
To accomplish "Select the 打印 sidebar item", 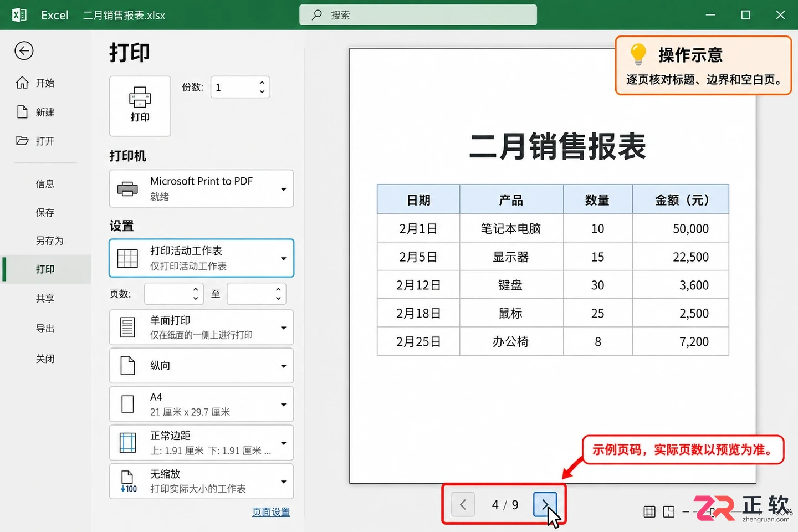I will point(47,269).
